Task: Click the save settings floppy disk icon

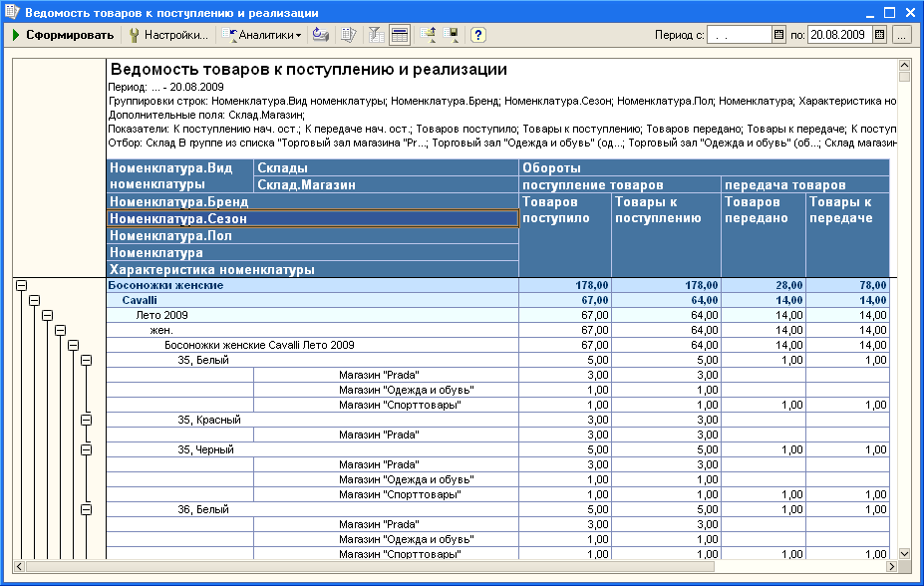Action: pos(452,35)
